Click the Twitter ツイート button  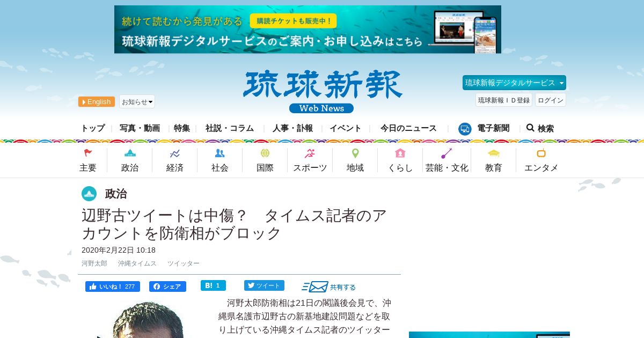pyautogui.click(x=264, y=285)
